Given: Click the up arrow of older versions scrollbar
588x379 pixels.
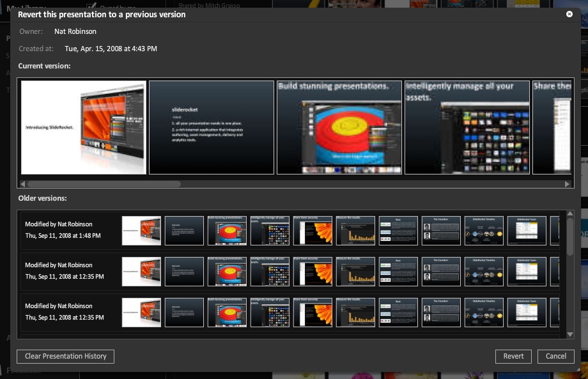Looking at the screenshot, I should tap(570, 213).
